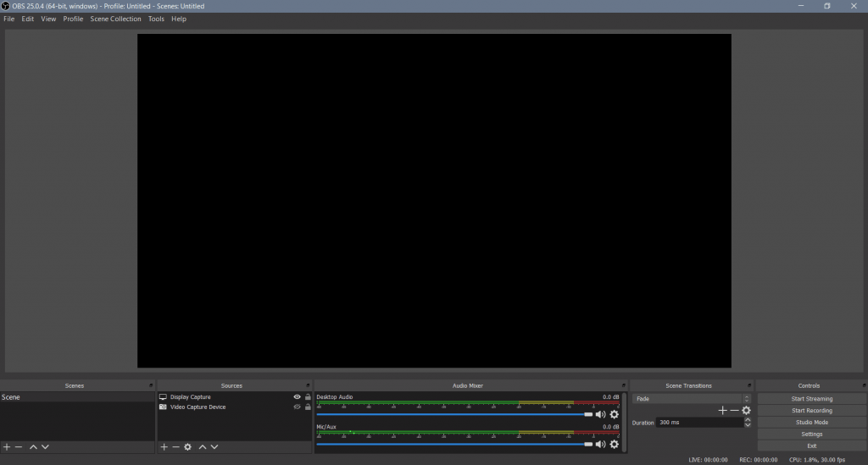This screenshot has height=465, width=868.
Task: Open the Scene Collection menu
Action: pos(115,19)
